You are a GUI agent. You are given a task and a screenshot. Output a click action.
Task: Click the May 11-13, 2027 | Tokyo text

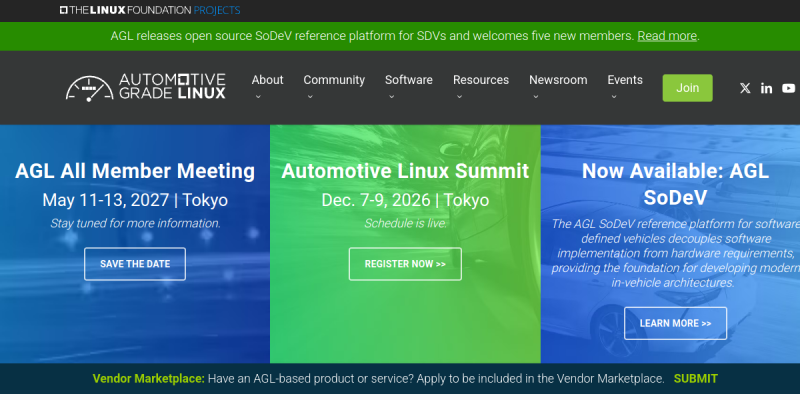point(135,200)
